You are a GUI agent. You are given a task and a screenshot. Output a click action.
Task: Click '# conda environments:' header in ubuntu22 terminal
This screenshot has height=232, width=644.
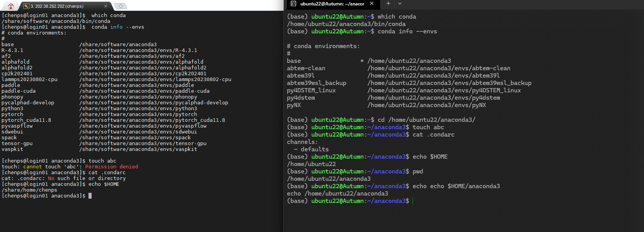(x=323, y=46)
